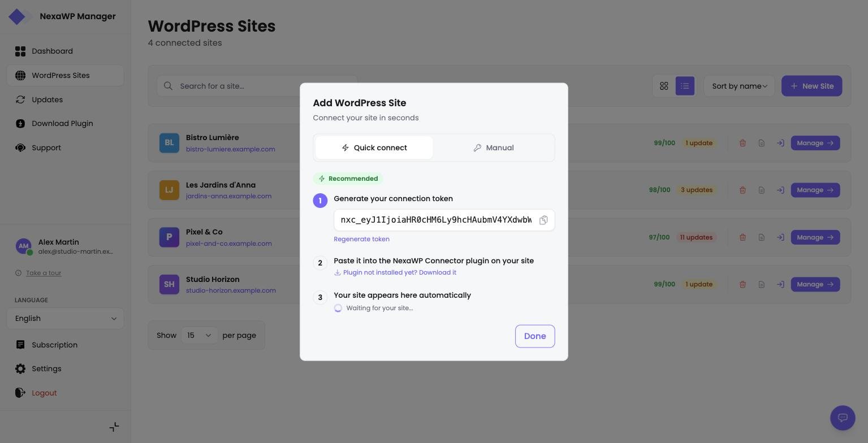This screenshot has width=868, height=443.
Task: Manage the Pixel & Co site
Action: (x=815, y=237)
